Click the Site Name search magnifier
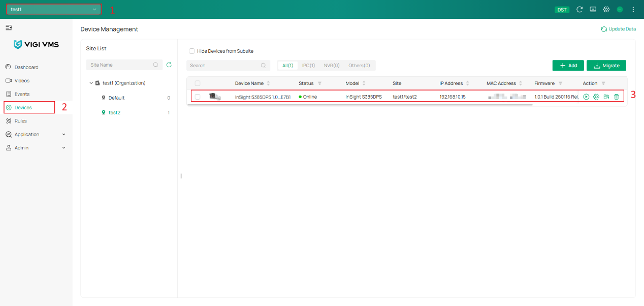Screen dimensions: 644x306 point(156,65)
